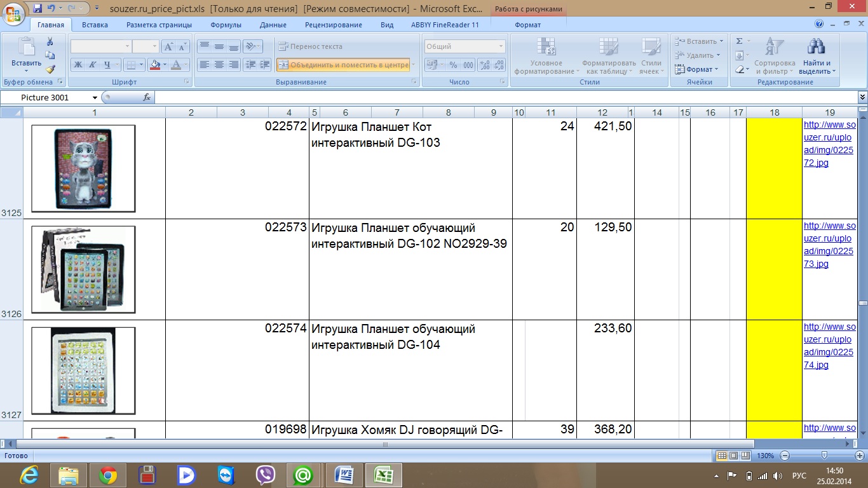Align cell text to the left
The width and height of the screenshot is (868, 488).
pyautogui.click(x=204, y=65)
